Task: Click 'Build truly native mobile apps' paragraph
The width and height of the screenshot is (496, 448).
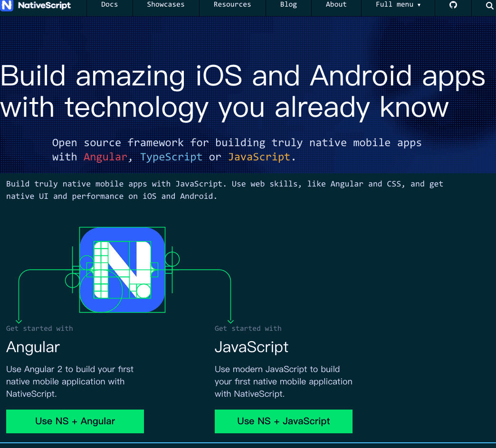Action: pyautogui.click(x=225, y=190)
